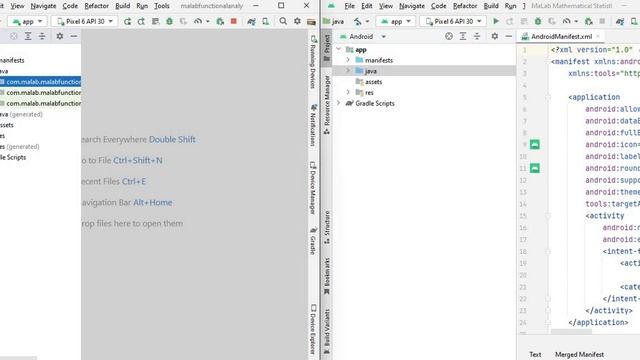Image resolution: width=640 pixels, height=360 pixels.
Task: Toggle the Notifications tool window
Action: click(x=313, y=125)
